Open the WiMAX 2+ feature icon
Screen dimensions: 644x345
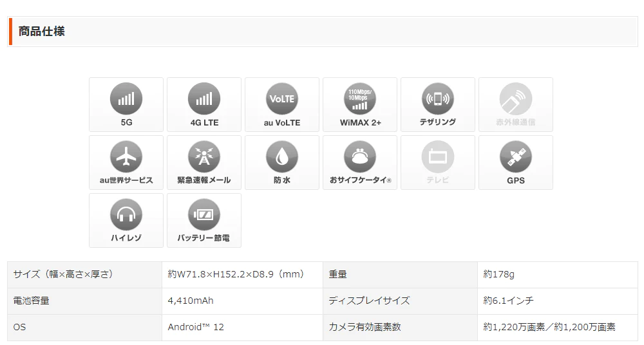360,99
